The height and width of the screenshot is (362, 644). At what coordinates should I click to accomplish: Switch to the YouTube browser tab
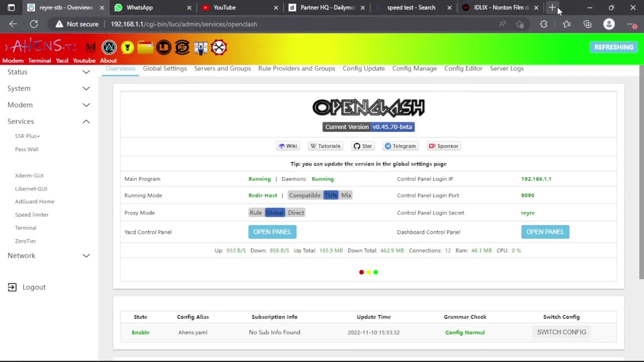coord(239,8)
